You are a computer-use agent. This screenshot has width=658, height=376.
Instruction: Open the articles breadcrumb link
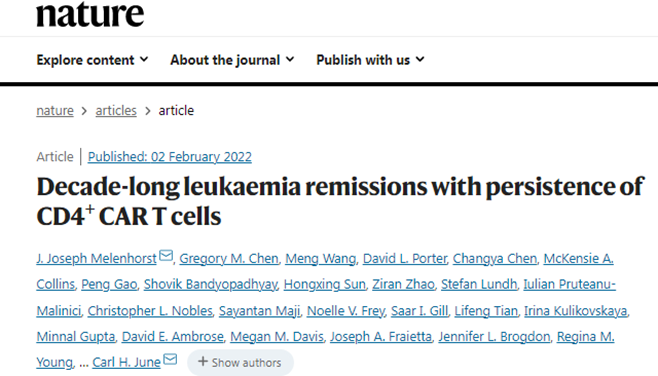tap(116, 110)
